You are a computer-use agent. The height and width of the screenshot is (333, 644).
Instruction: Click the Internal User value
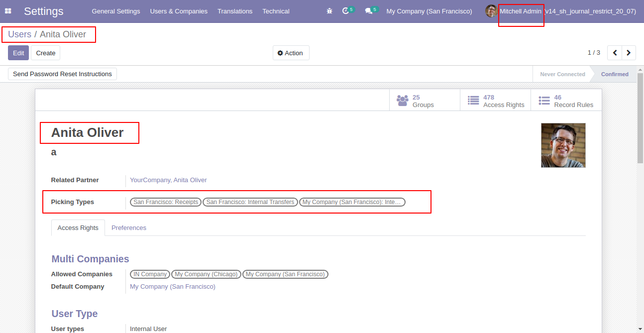(148, 329)
